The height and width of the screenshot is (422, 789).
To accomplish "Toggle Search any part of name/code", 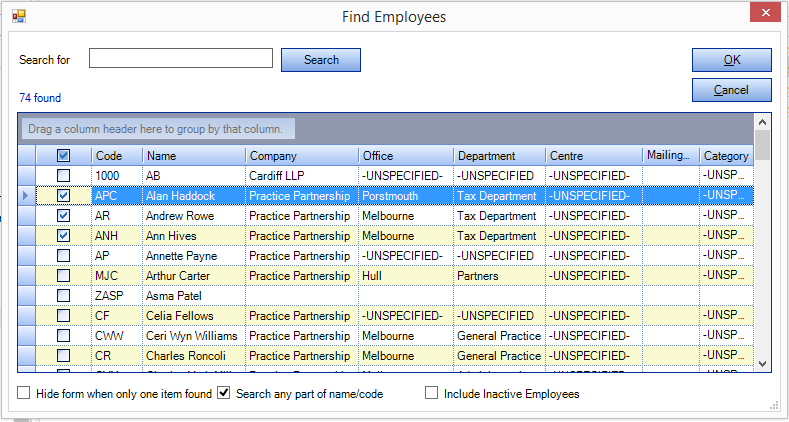I will tap(223, 393).
